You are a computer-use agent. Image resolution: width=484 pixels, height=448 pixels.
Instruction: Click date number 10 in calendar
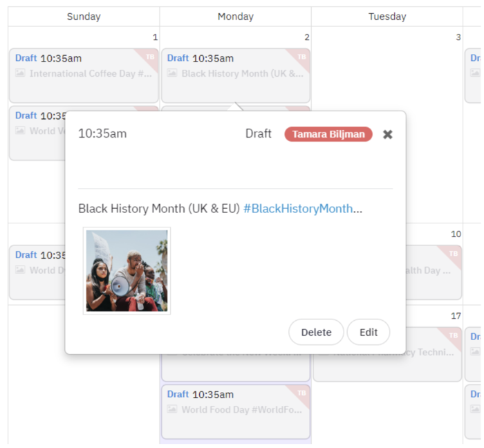coord(456,234)
